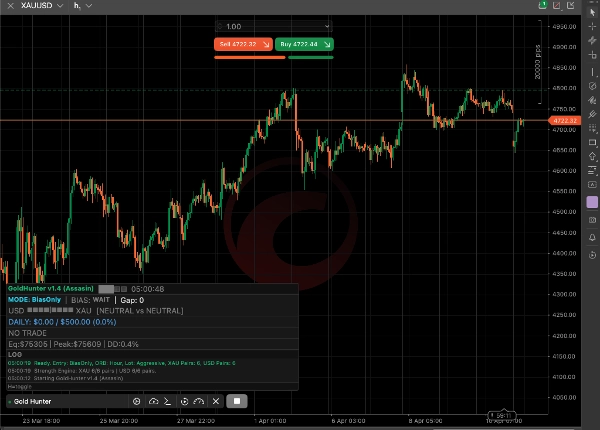Image resolution: width=600 pixels, height=430 pixels.
Task: Click the LOG heading in panel
Action: pyautogui.click(x=15, y=355)
